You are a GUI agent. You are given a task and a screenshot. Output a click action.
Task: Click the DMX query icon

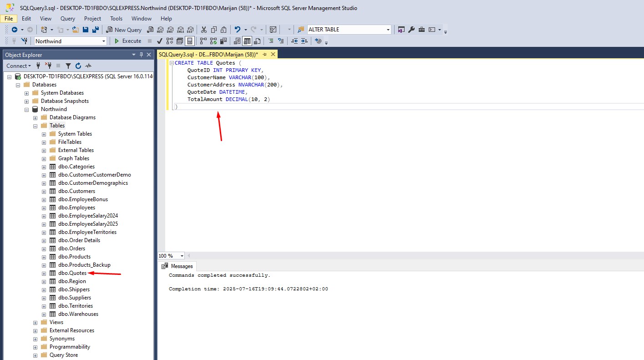[x=170, y=30]
